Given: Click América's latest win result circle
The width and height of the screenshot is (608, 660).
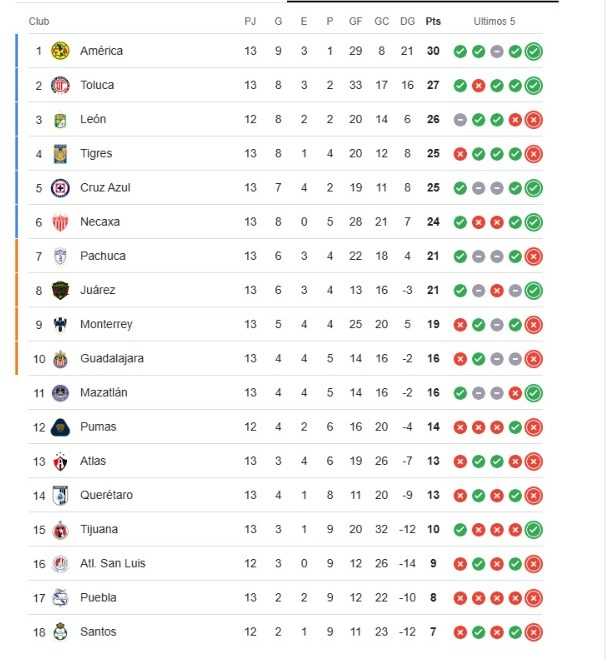Looking at the screenshot, I should click(x=533, y=51).
